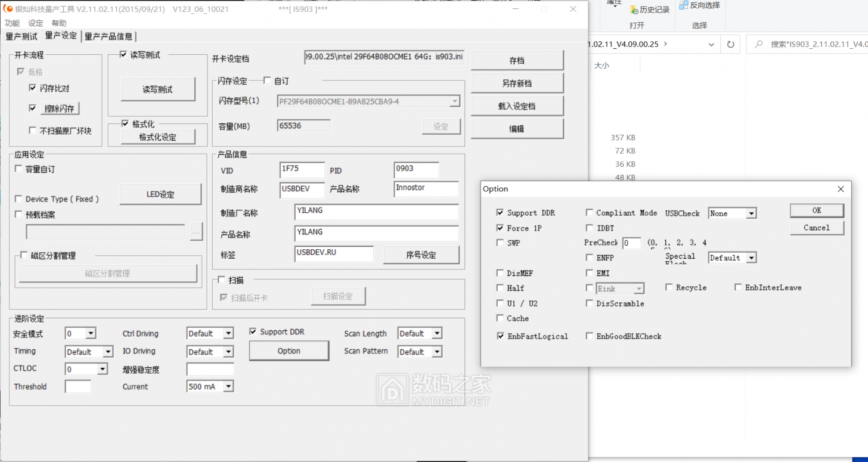Viewport: 868px width, 462px height.
Task: Enable the 自订 flash setting checkbox
Action: coord(266,80)
